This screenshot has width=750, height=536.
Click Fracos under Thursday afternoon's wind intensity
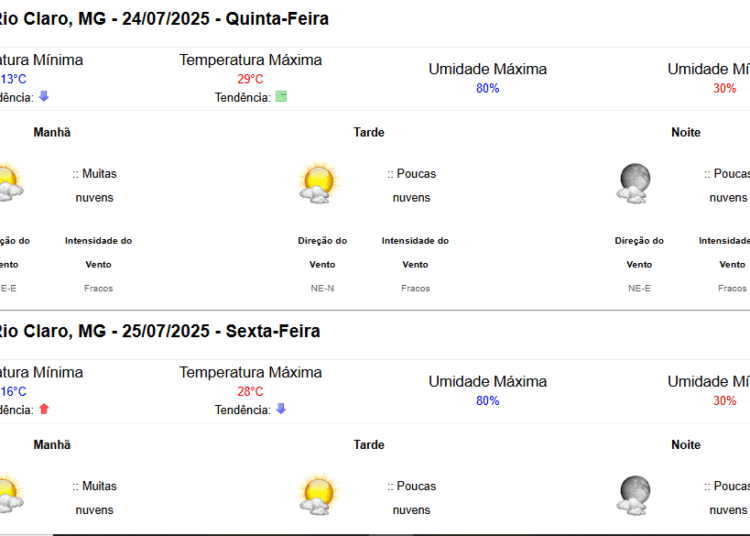(415, 288)
